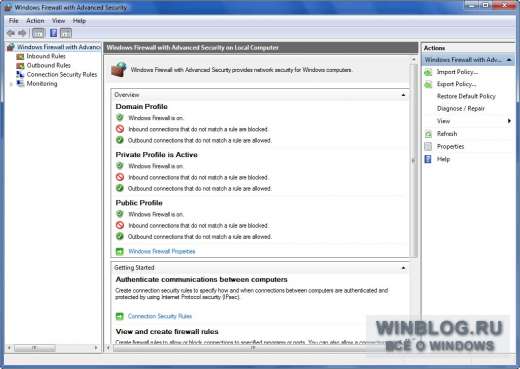The height and width of the screenshot is (369, 520).
Task: Open the File menu
Action: pyautogui.click(x=14, y=21)
